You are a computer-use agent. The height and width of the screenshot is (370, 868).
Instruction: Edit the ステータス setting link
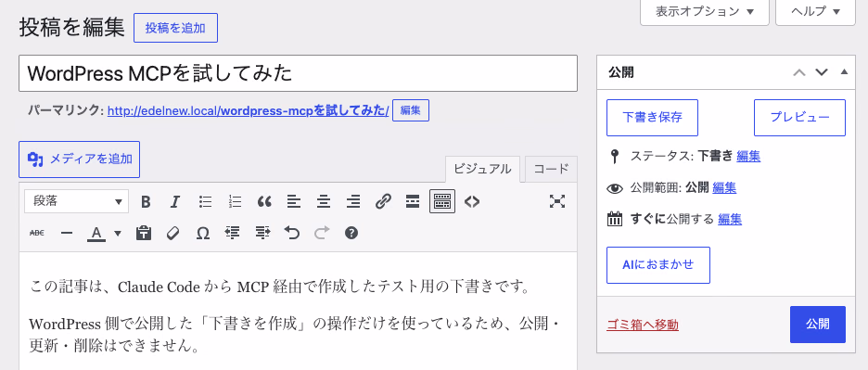(748, 156)
